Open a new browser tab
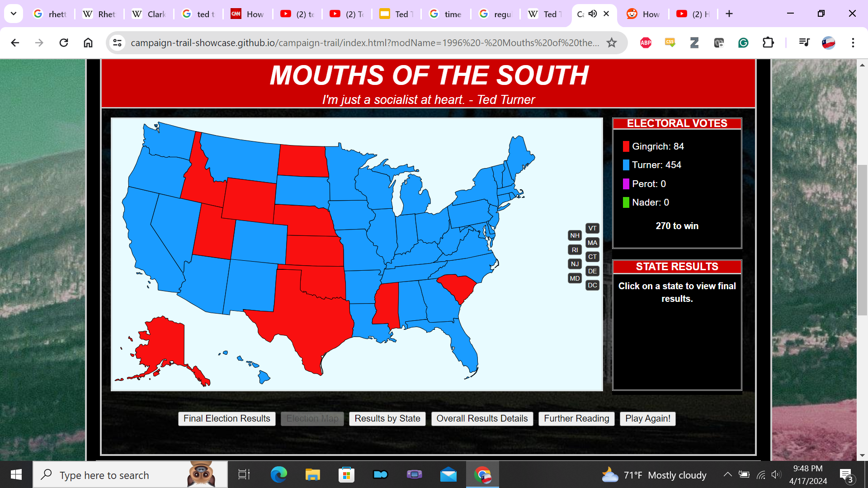The image size is (868, 488). 729,14
